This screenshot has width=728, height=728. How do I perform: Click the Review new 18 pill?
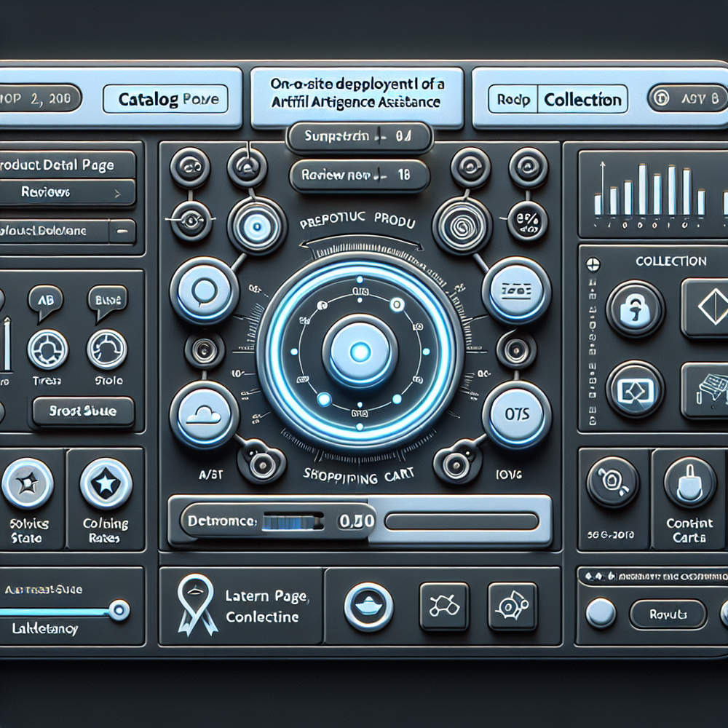pyautogui.click(x=359, y=175)
